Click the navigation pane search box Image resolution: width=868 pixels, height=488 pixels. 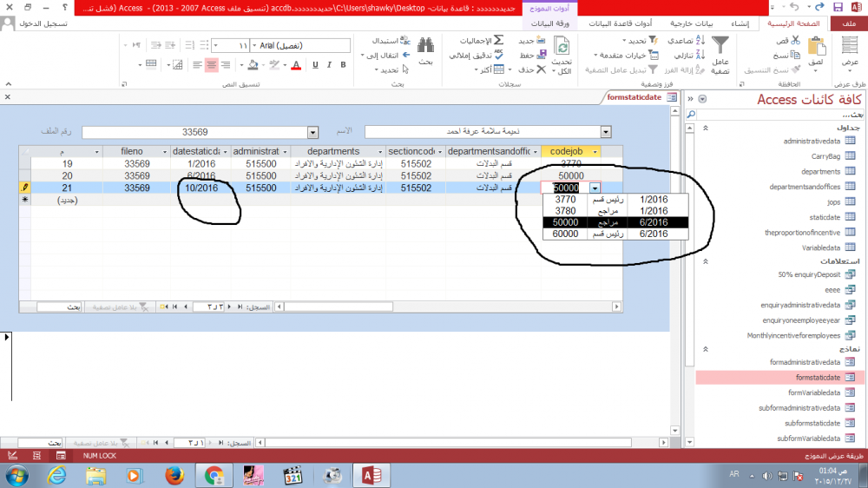coord(780,114)
